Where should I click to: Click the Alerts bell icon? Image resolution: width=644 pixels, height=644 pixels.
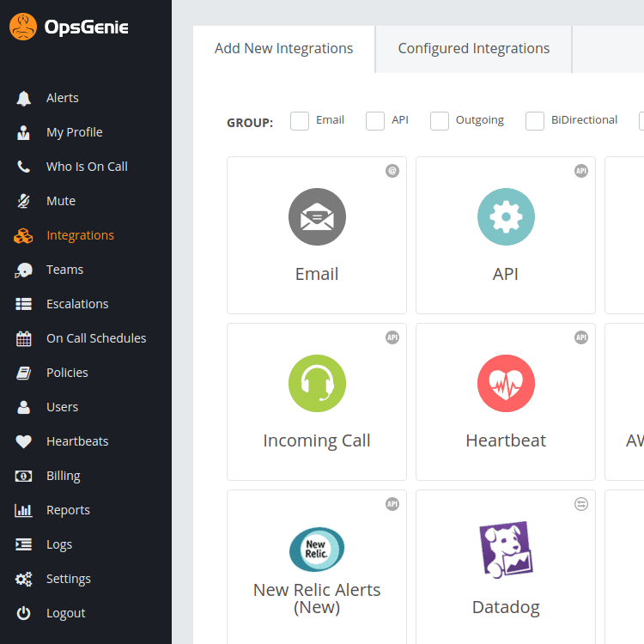[24, 98]
